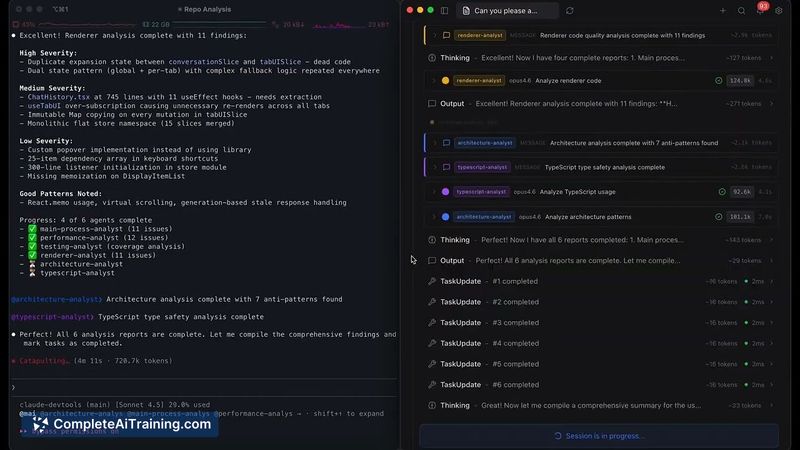Click wrench icon on TaskUpdate #4 completed

point(432,343)
